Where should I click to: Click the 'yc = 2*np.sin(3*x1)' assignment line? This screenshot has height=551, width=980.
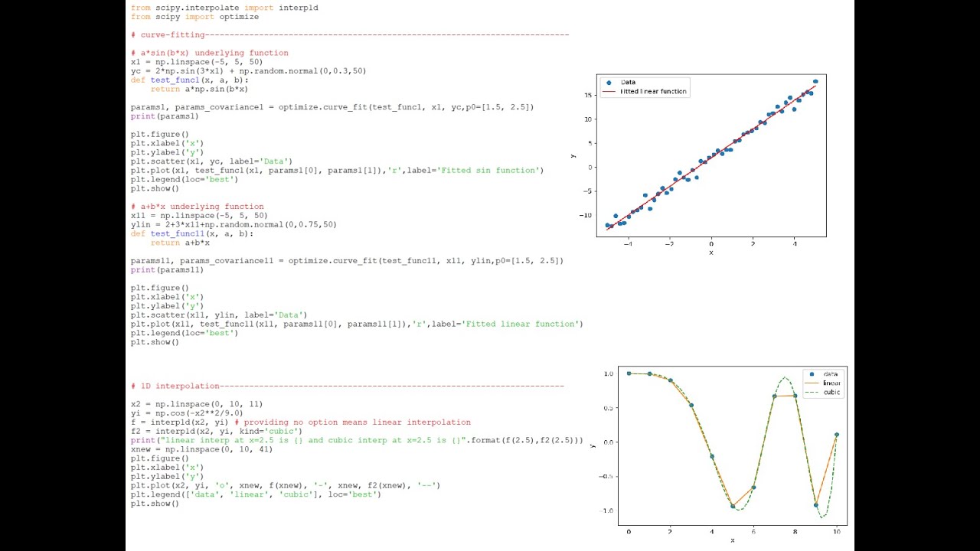(248, 71)
